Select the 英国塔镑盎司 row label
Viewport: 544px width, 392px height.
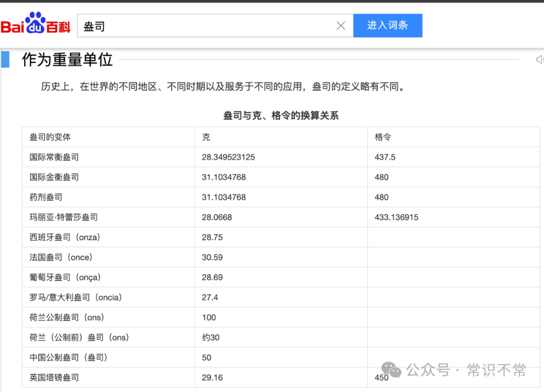[54, 378]
